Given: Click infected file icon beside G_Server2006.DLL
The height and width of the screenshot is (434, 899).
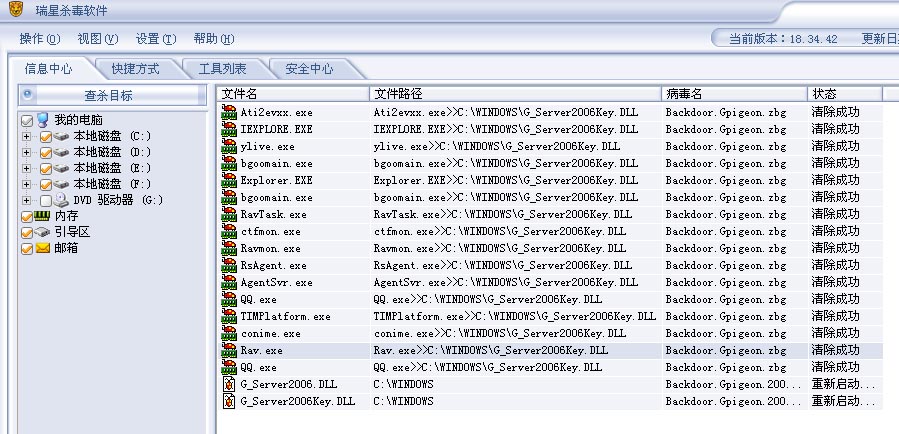Looking at the screenshot, I should click(x=229, y=384).
